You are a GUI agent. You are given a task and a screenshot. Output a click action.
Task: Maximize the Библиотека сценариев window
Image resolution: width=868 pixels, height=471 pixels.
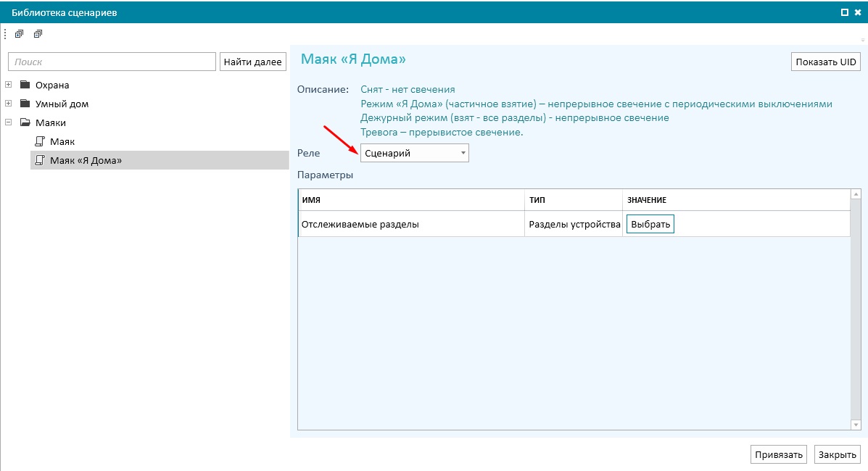coord(845,12)
